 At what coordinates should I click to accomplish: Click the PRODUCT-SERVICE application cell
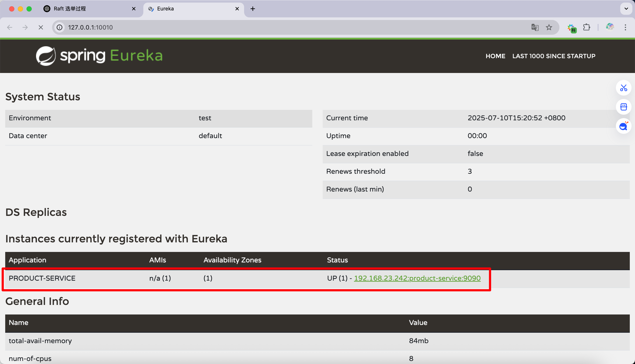pyautogui.click(x=42, y=278)
